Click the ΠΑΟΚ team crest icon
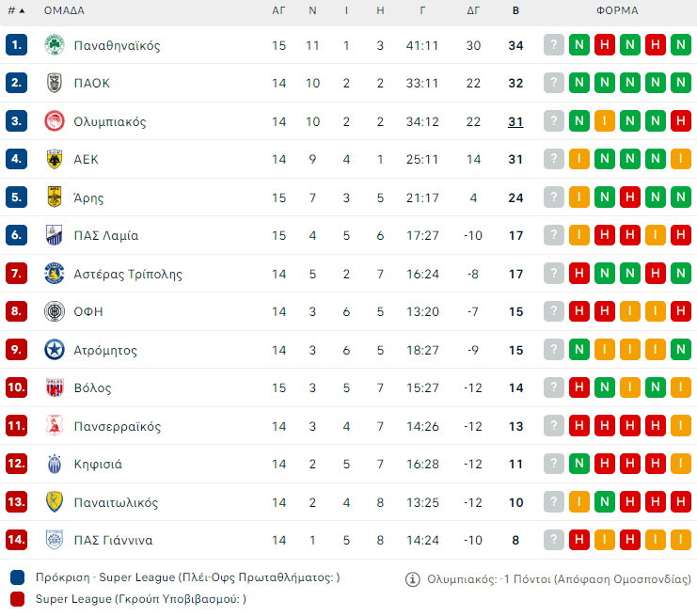 54,83
